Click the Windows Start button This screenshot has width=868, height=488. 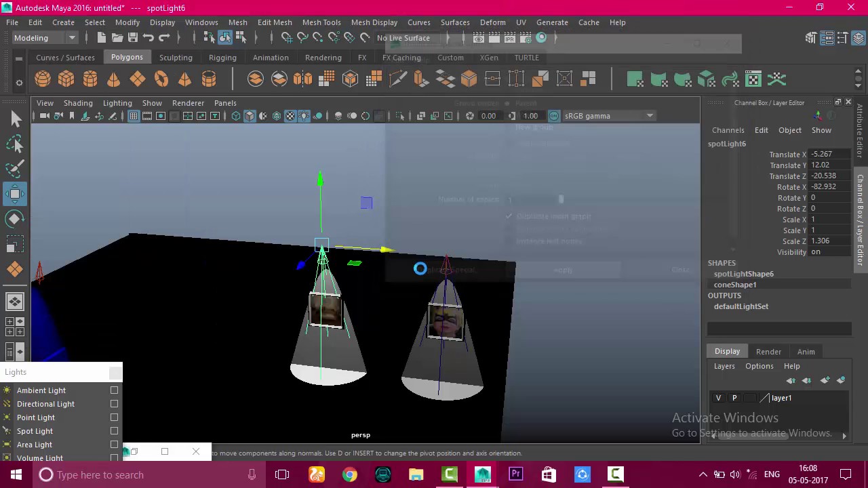pyautogui.click(x=16, y=474)
